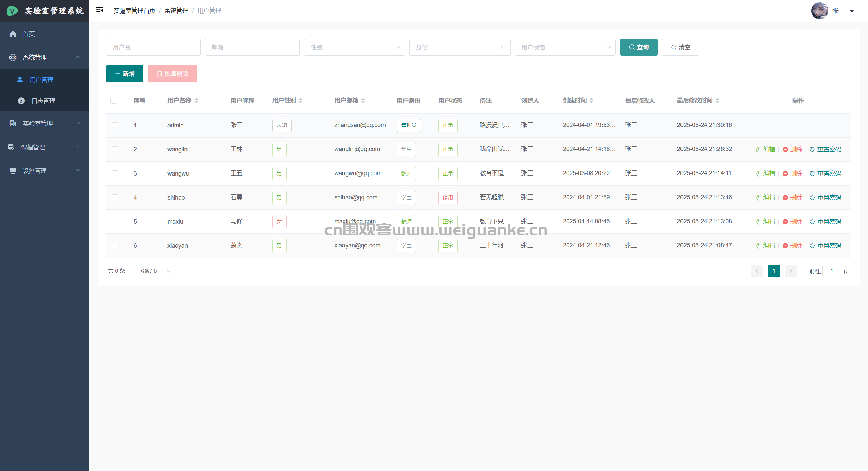The width and height of the screenshot is (868, 471).
Task: Click the sidebar collapse hamburger icon
Action: [x=99, y=11]
